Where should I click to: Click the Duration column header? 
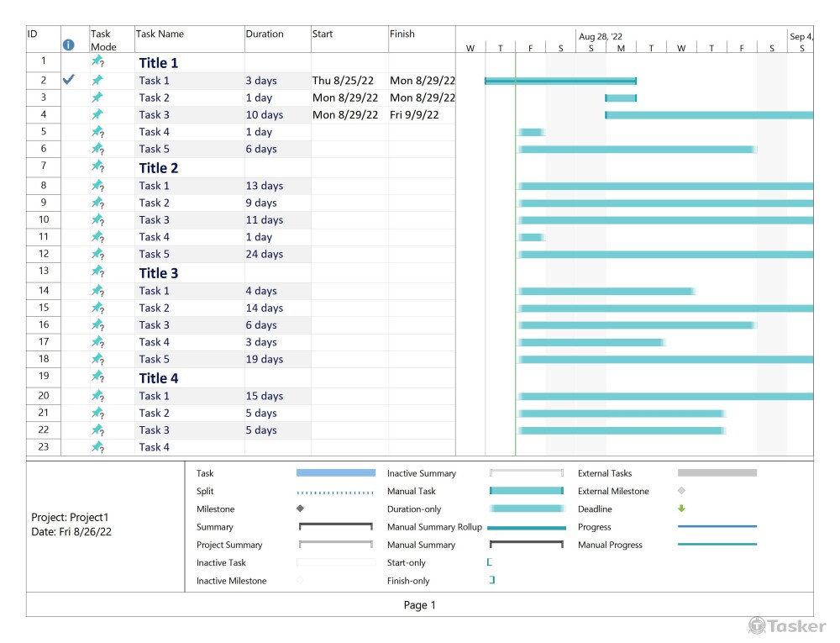(x=265, y=34)
